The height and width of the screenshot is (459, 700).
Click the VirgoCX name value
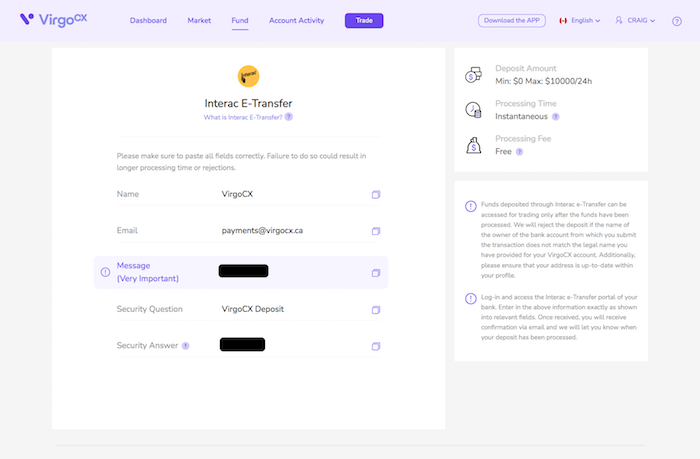pos(237,194)
